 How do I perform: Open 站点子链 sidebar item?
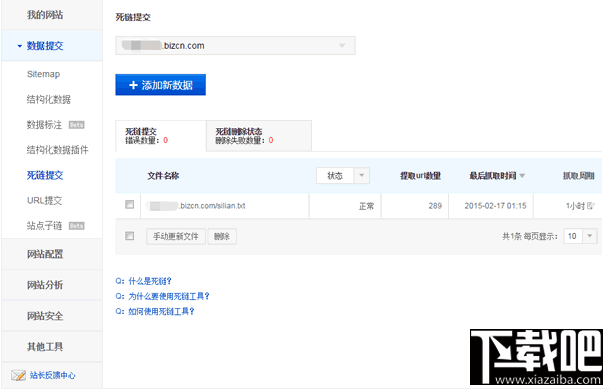click(44, 226)
